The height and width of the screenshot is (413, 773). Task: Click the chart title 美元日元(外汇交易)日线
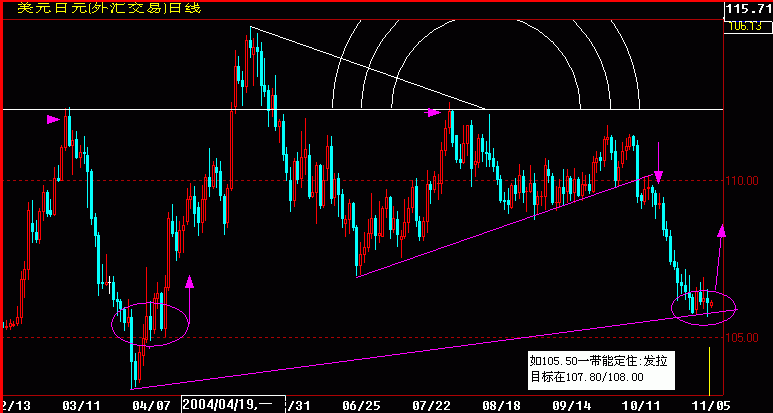click(x=109, y=8)
